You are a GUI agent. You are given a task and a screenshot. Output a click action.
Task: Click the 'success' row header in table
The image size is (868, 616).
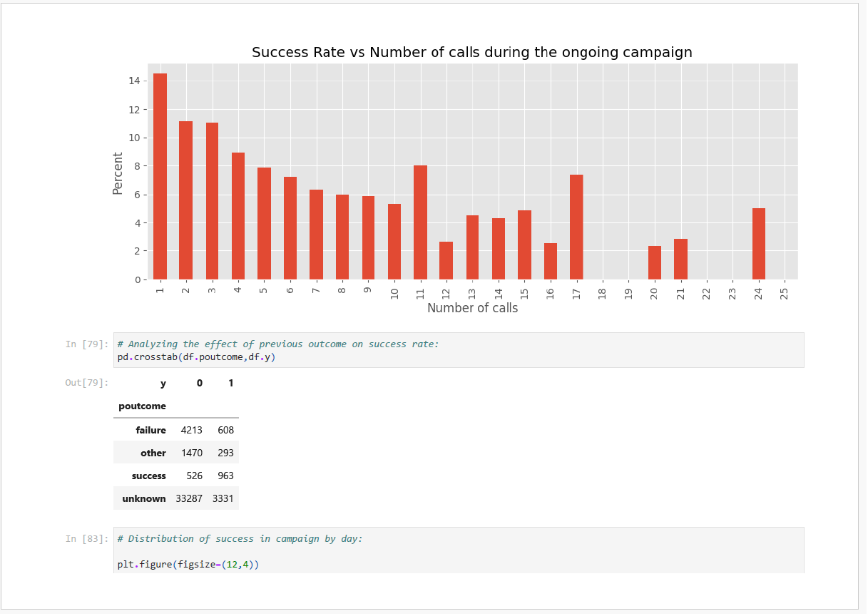[x=148, y=476]
